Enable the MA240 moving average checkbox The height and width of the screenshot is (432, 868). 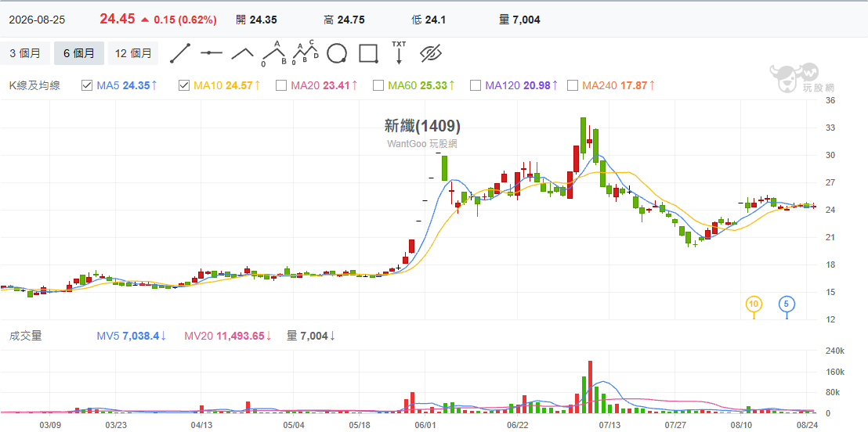[573, 85]
